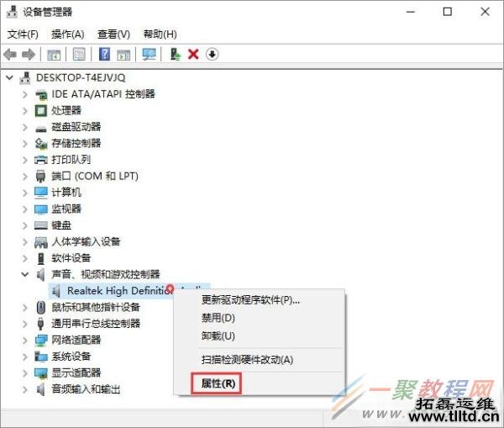The height and width of the screenshot is (428, 504).
Task: Select the 计算机 tree label
Action: (x=66, y=193)
